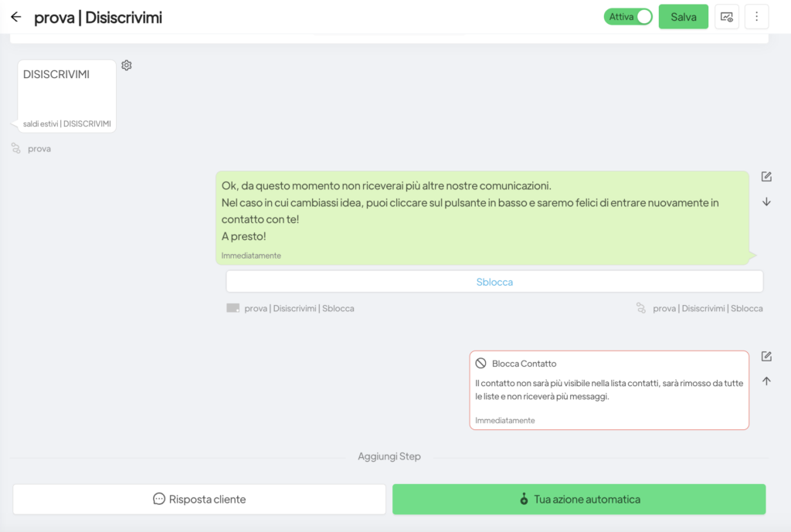Toggle the Attiva switch off
The width and height of the screenshot is (791, 532).
click(x=628, y=17)
